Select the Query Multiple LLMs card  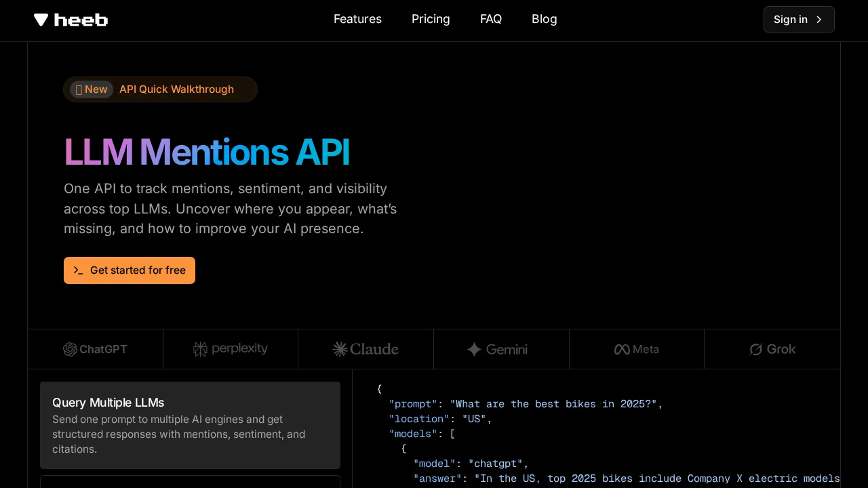[x=190, y=425]
